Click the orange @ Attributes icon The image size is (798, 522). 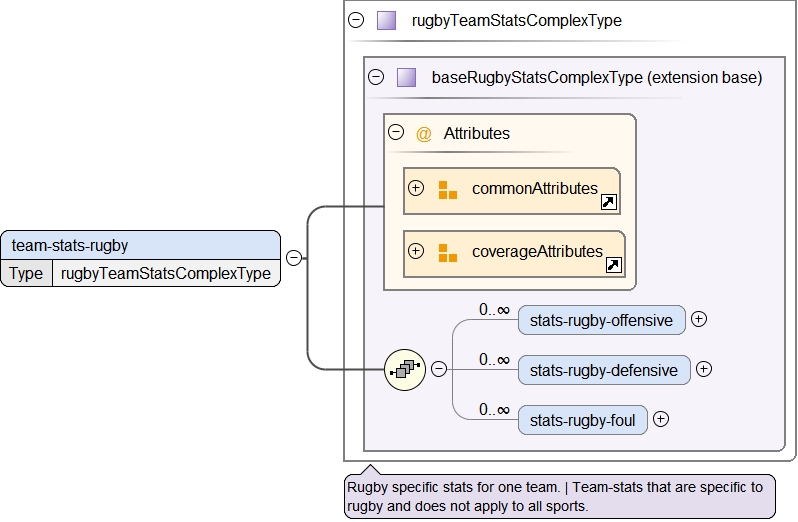(423, 133)
